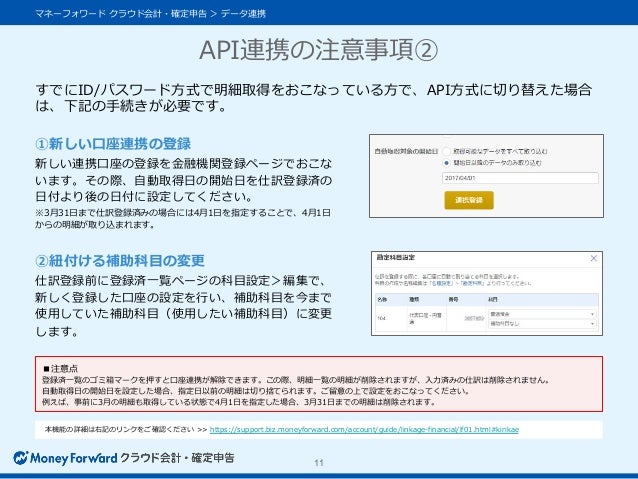Open the 補助科目なし sub-account dropdown
Viewport: 638px width, 479px height.
pyautogui.click(x=543, y=324)
